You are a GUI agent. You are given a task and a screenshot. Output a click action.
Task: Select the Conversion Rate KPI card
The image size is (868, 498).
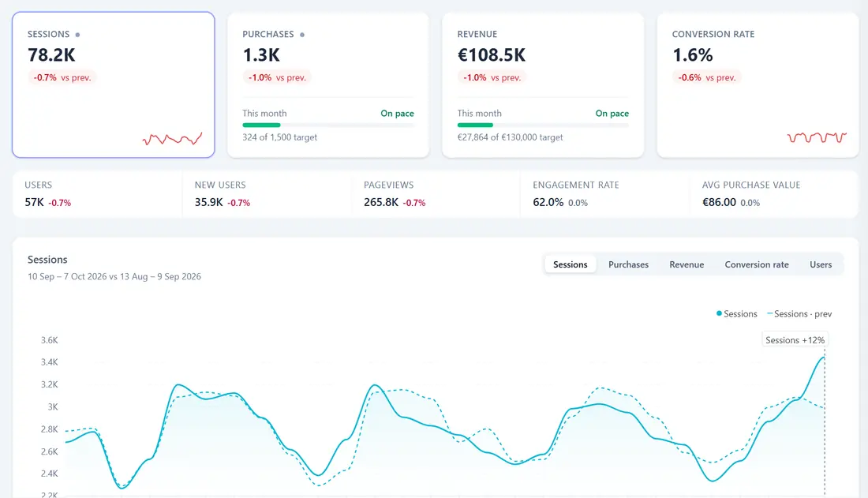(758, 84)
